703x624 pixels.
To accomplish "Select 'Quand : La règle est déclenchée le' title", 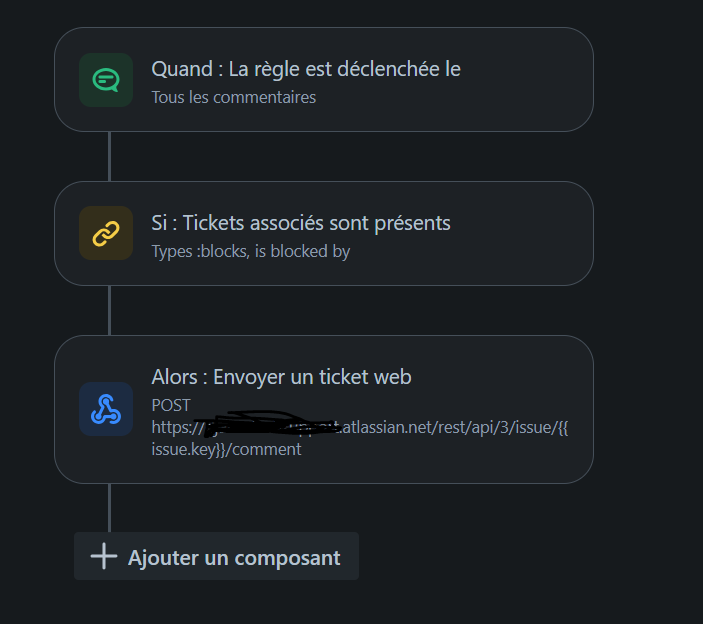I will 306,69.
